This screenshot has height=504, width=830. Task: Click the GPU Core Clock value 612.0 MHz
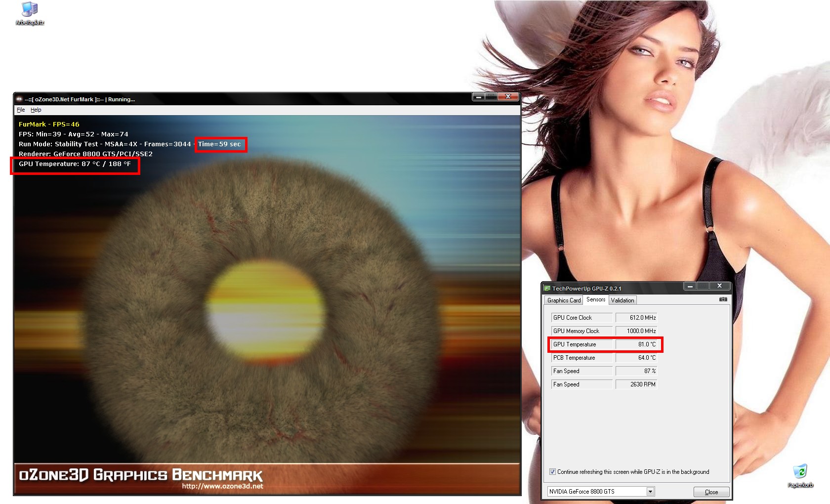(x=636, y=318)
